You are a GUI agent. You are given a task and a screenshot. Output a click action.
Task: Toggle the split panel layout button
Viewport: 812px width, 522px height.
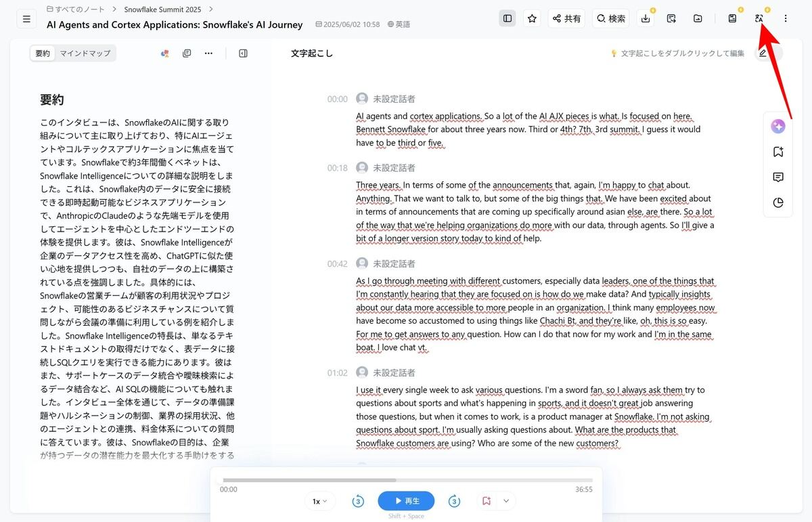point(507,18)
